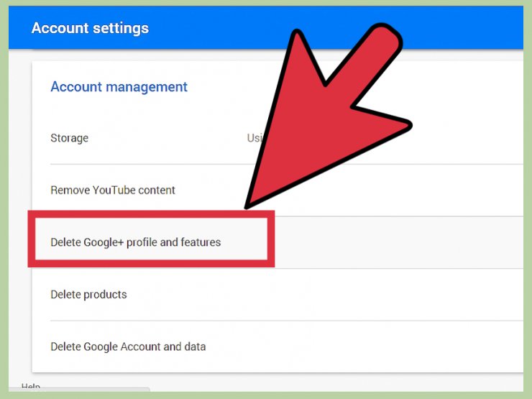The image size is (532, 399).
Task: Click the Account management heading
Action: 119,87
